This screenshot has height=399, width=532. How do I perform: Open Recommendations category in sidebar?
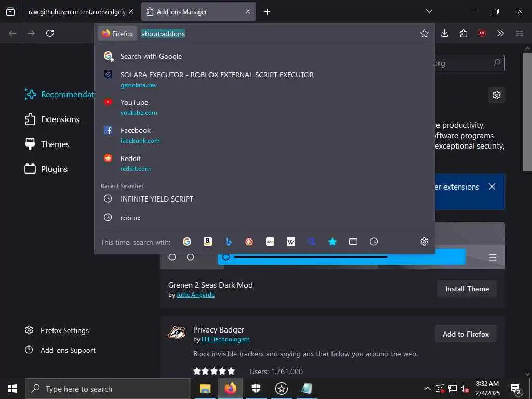(59, 95)
